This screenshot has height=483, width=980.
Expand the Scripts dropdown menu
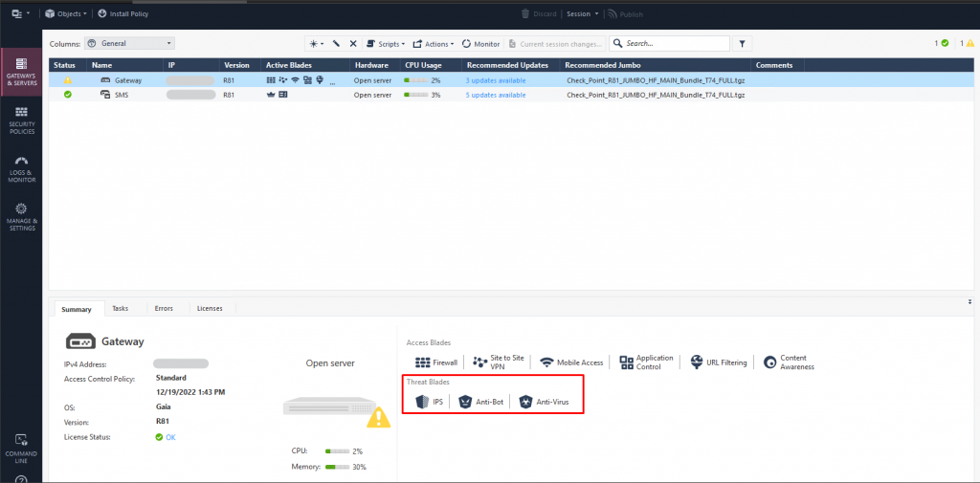[387, 43]
